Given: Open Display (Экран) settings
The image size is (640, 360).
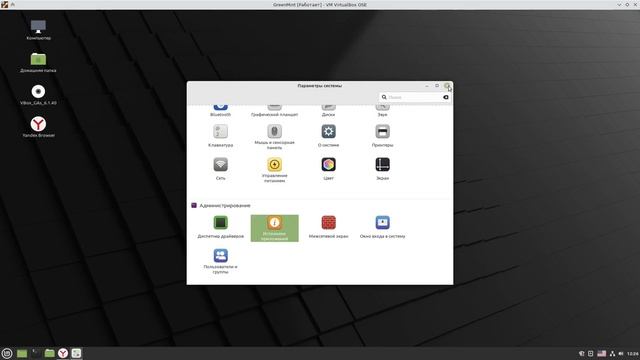Looking at the screenshot, I should (382, 169).
